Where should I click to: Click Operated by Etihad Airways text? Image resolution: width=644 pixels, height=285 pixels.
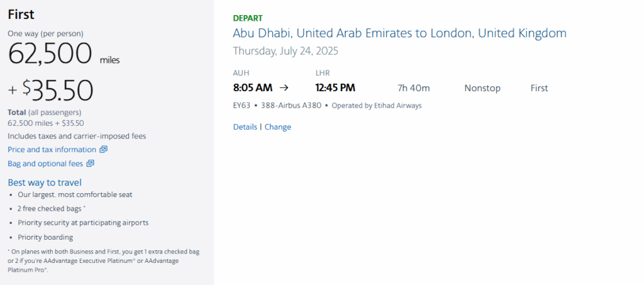point(376,106)
